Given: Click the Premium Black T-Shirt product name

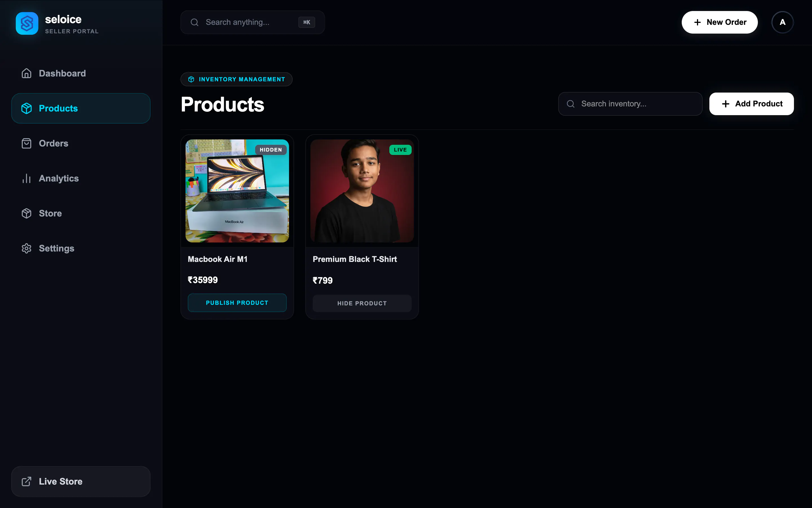Looking at the screenshot, I should [355, 259].
